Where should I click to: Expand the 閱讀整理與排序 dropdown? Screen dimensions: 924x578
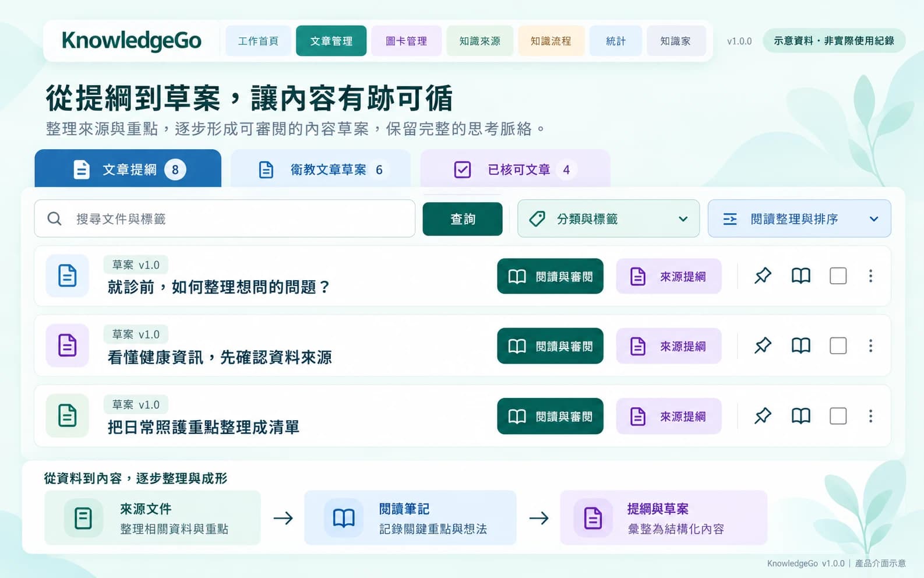pos(799,218)
